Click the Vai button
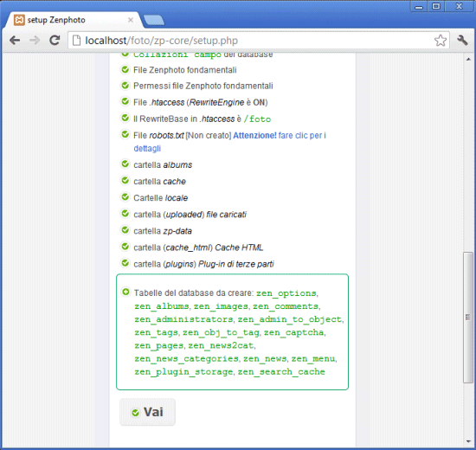476x450 pixels. coord(147,412)
